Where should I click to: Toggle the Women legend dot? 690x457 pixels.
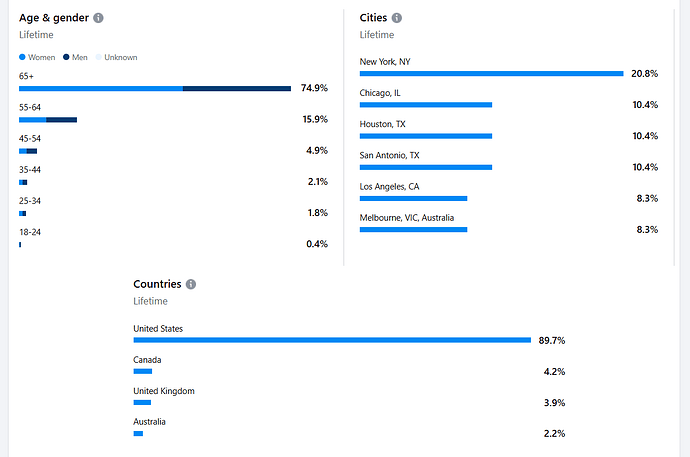pos(23,57)
